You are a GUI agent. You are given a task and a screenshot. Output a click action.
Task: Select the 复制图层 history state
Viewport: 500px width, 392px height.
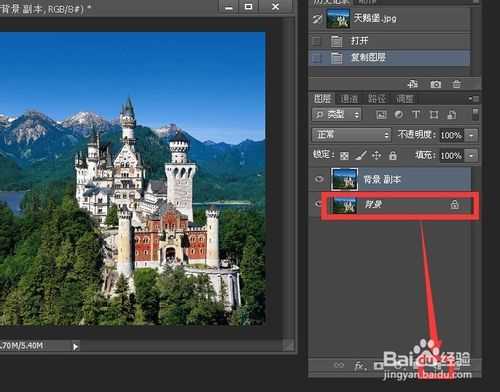click(390, 58)
